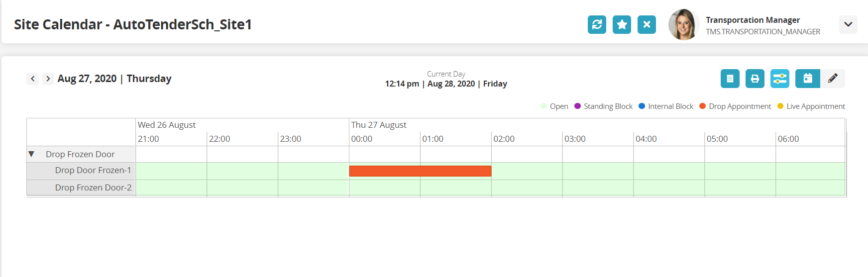This screenshot has width=868, height=277.
Task: Open the filter sliders settings
Action: click(x=779, y=79)
